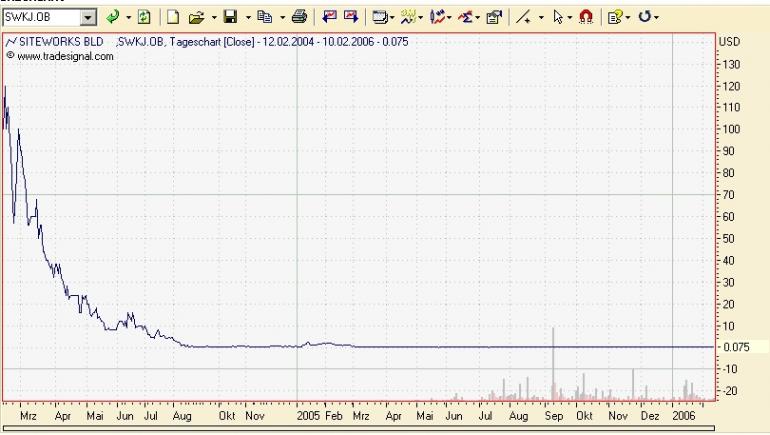Save chart with the floppy disk icon
Screen dimensions: 770x435
click(x=230, y=17)
